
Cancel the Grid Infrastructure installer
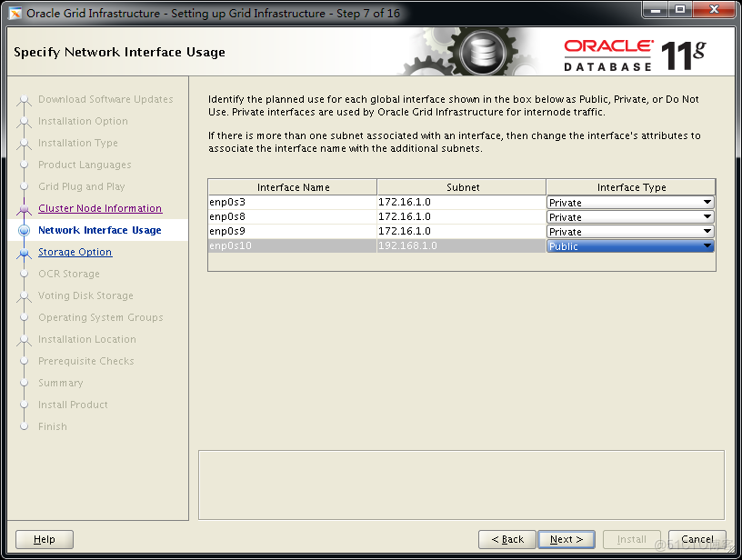pyautogui.click(x=697, y=539)
